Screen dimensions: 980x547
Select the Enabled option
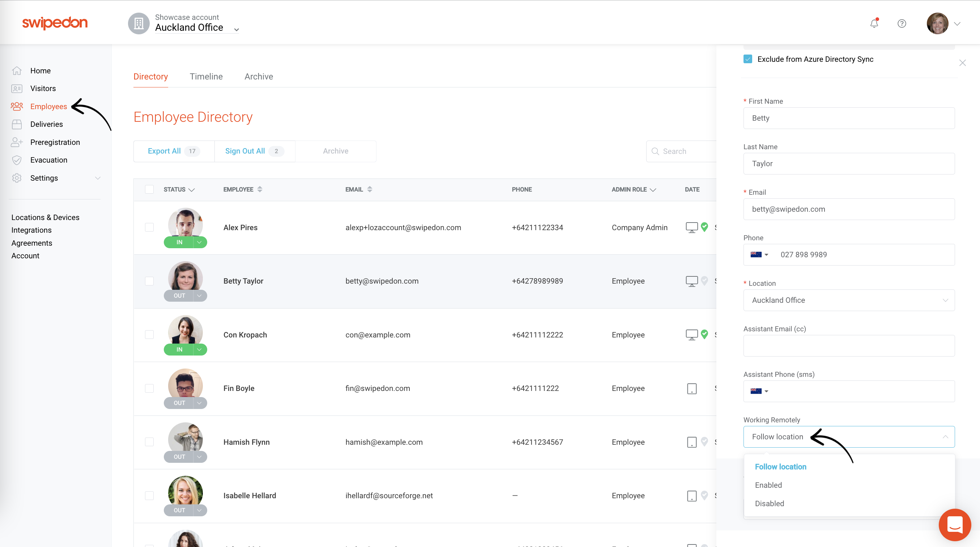(768, 485)
